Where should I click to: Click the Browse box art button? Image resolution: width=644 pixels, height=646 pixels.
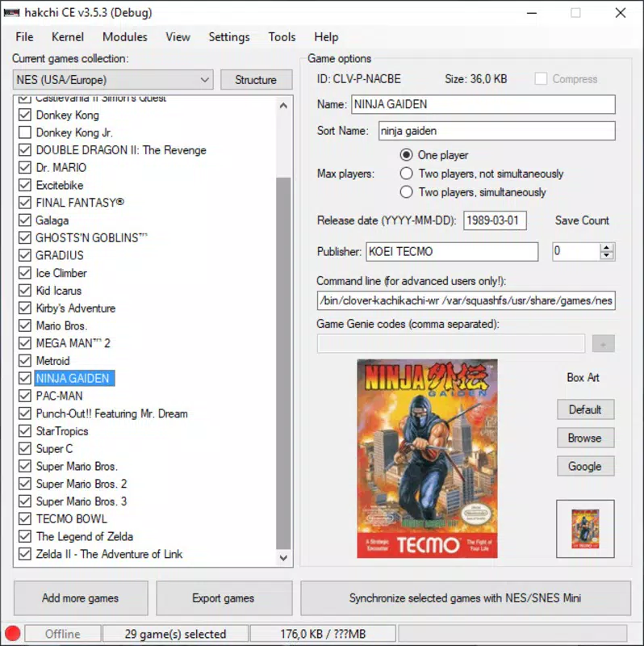coord(586,438)
